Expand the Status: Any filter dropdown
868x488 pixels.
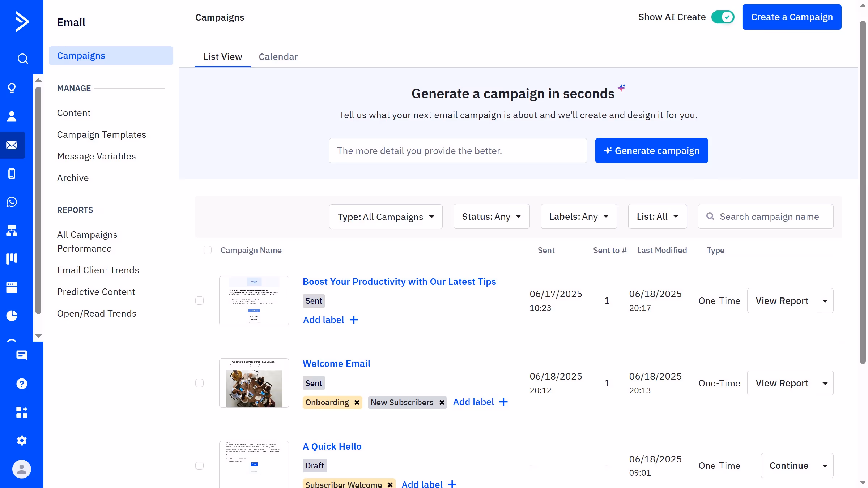point(491,217)
